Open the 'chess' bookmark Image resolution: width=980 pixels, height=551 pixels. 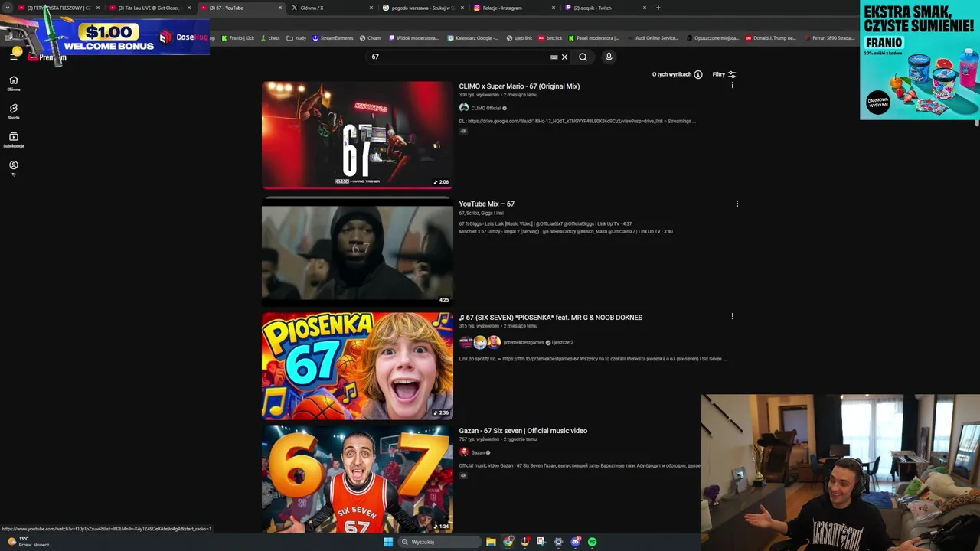coord(271,37)
